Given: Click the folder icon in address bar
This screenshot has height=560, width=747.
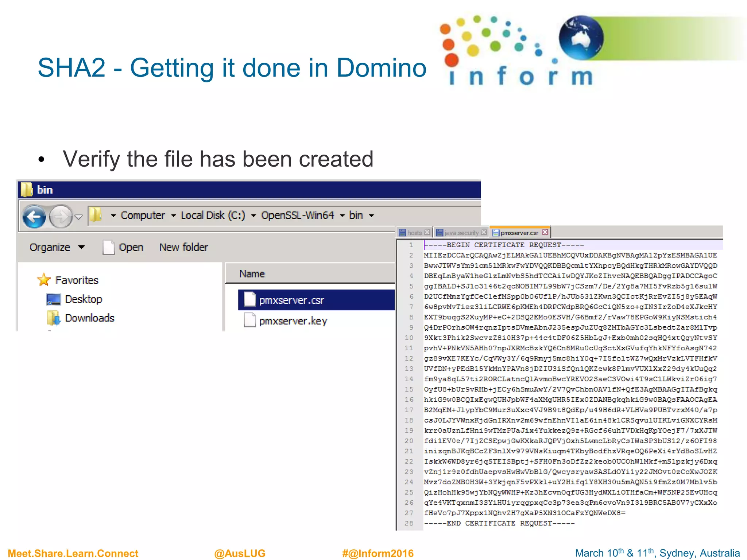Looking at the screenshot, I should point(96,215).
